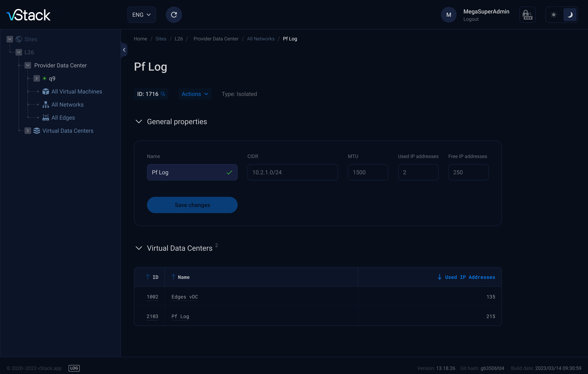588x374 pixels.
Task: Click the refresh/reload icon
Action: coord(174,15)
